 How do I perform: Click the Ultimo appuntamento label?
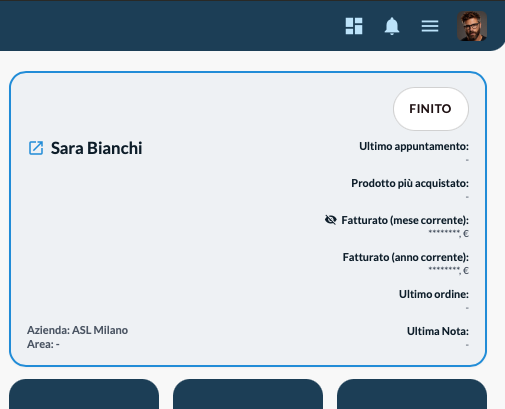coord(414,146)
